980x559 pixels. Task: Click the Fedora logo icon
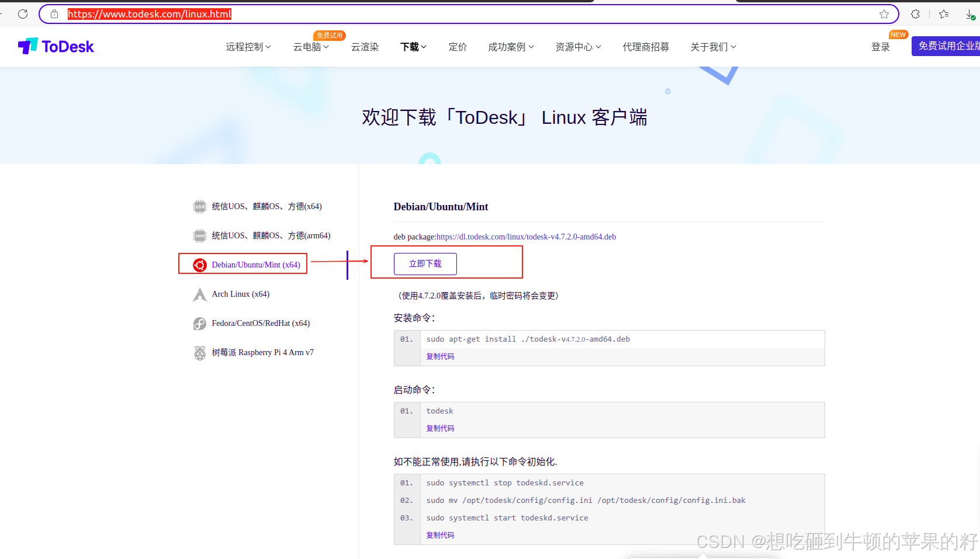200,324
